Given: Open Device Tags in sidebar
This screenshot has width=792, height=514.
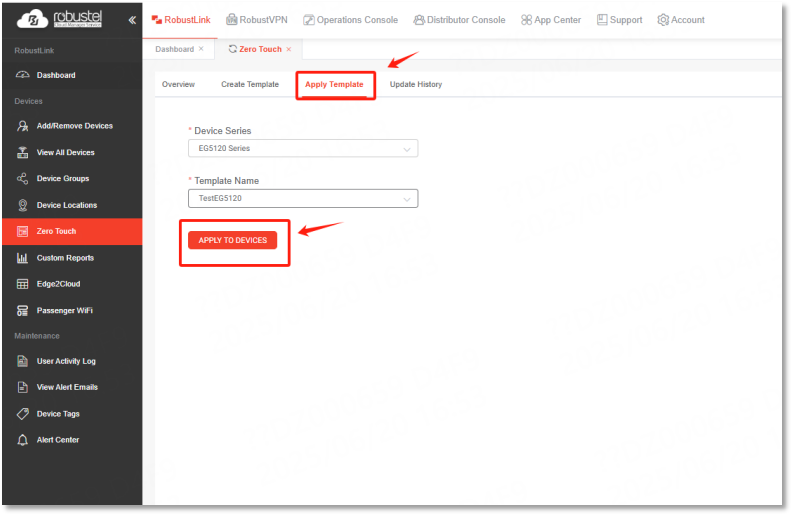Looking at the screenshot, I should click(72, 414).
